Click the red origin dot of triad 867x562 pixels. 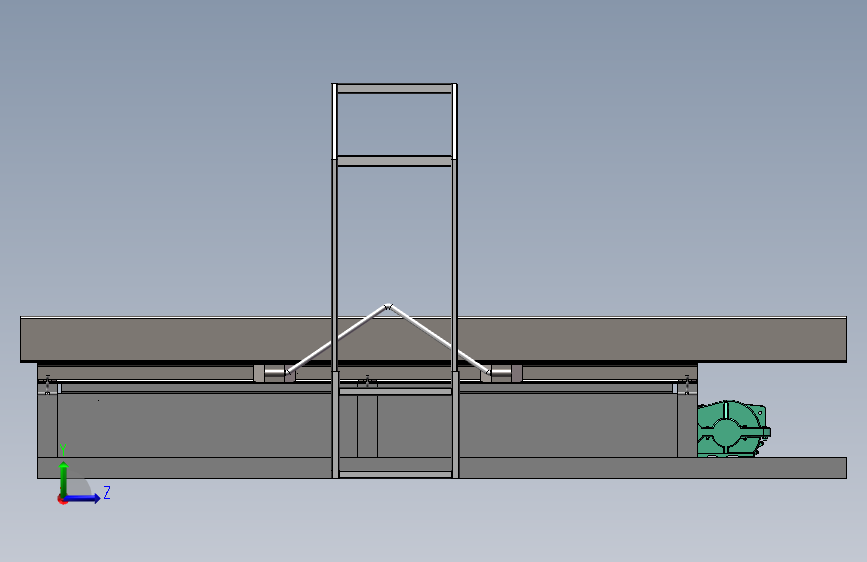pos(62,499)
